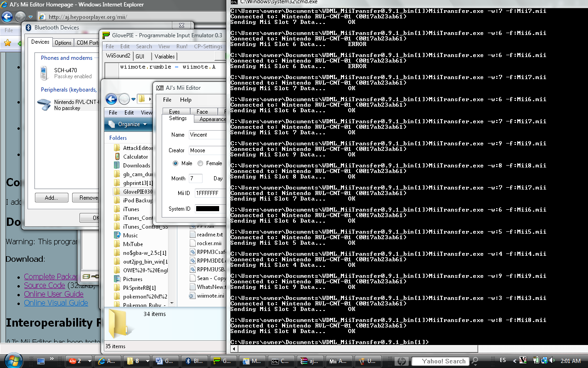Switch to Bluetooth taskbar button

pos(194,361)
